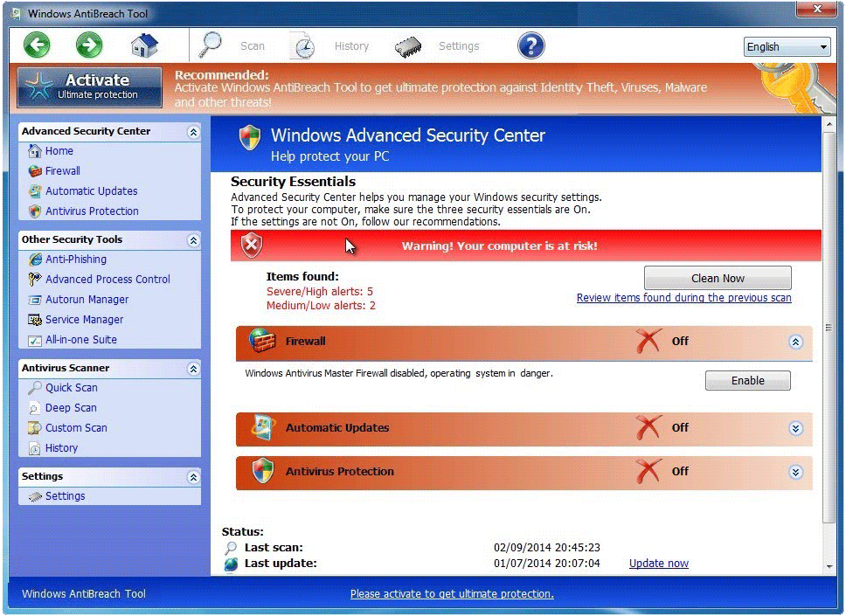
Task: Click Activate Ultimate protection button
Action: coord(89,87)
